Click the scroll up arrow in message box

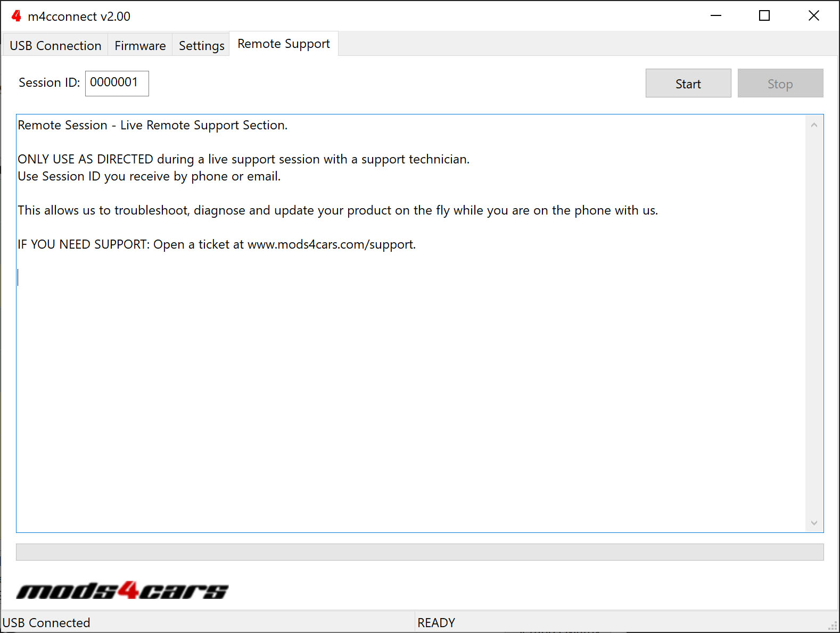coord(814,125)
